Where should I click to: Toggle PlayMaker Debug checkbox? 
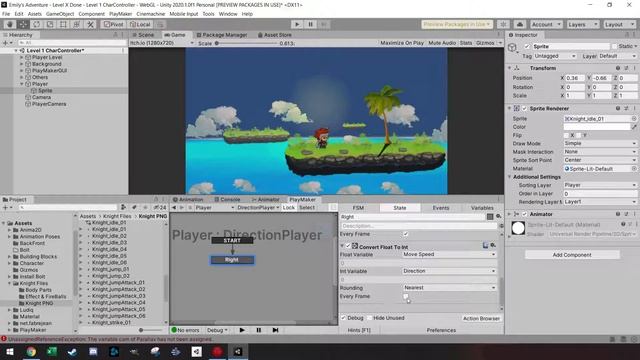tap(343, 318)
